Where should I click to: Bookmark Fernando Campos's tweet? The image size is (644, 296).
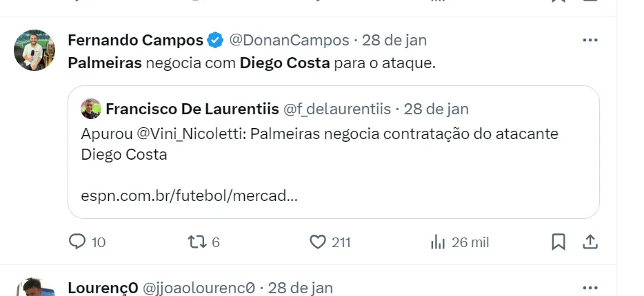pos(559,242)
